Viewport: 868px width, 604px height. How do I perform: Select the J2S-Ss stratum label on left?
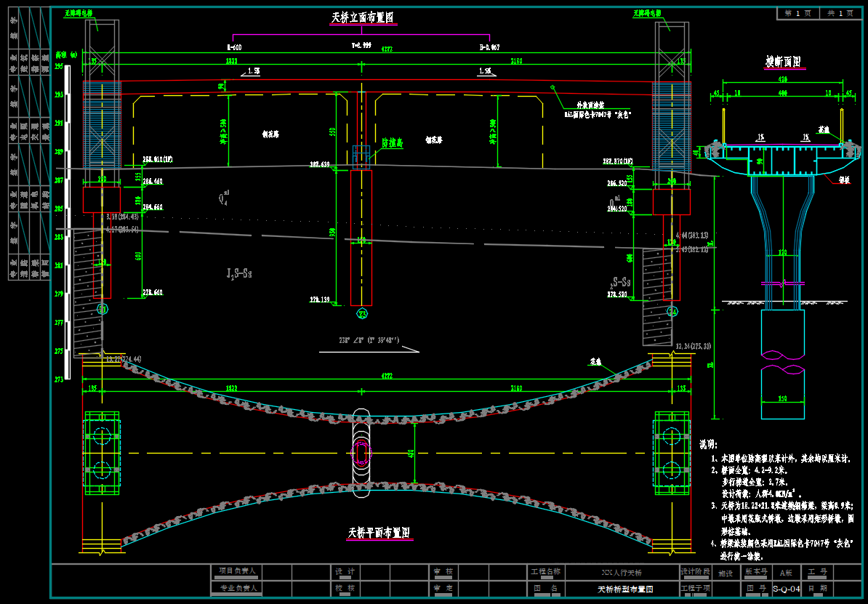coord(239,273)
